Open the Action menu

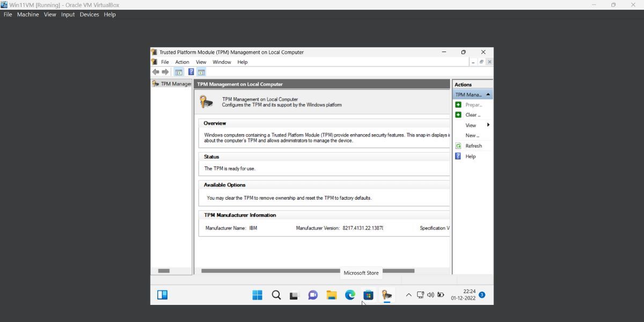pos(182,62)
